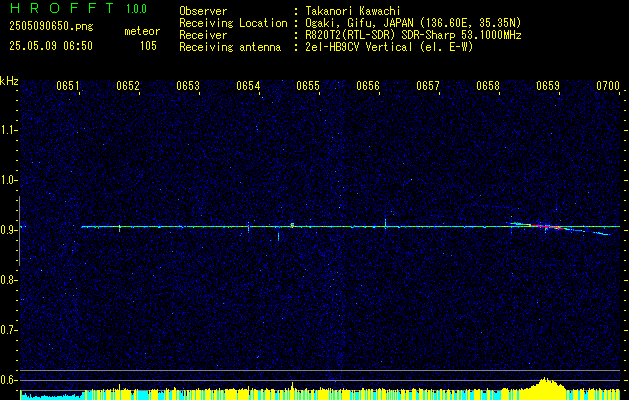Click the kHz axis label

click(9, 81)
